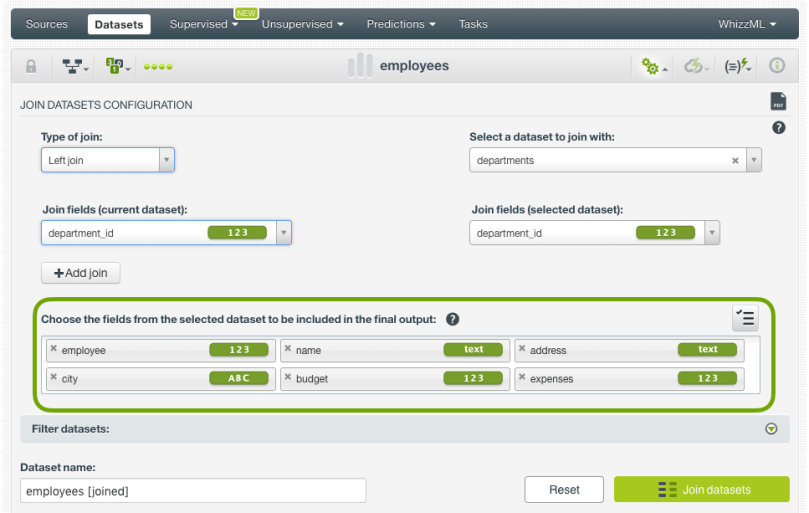This screenshot has width=809, height=513.
Task: Open the Supervised menu
Action: tap(204, 24)
